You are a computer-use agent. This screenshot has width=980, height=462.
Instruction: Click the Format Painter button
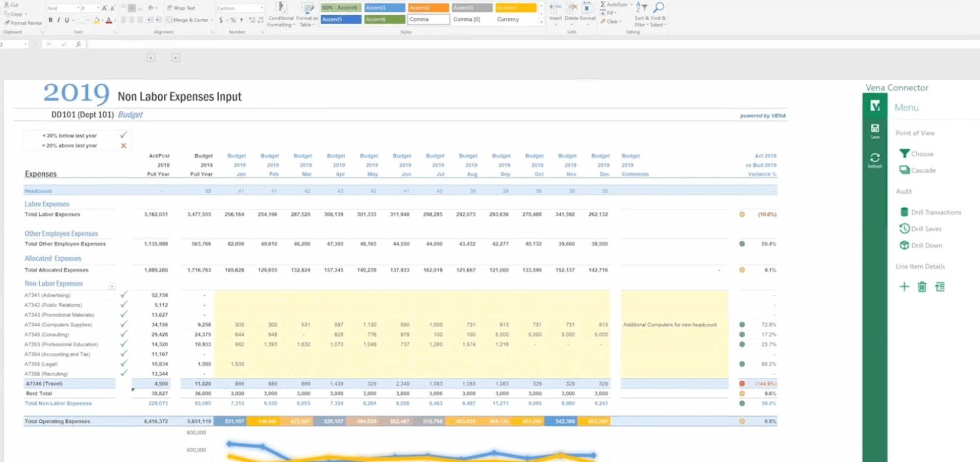[x=23, y=23]
